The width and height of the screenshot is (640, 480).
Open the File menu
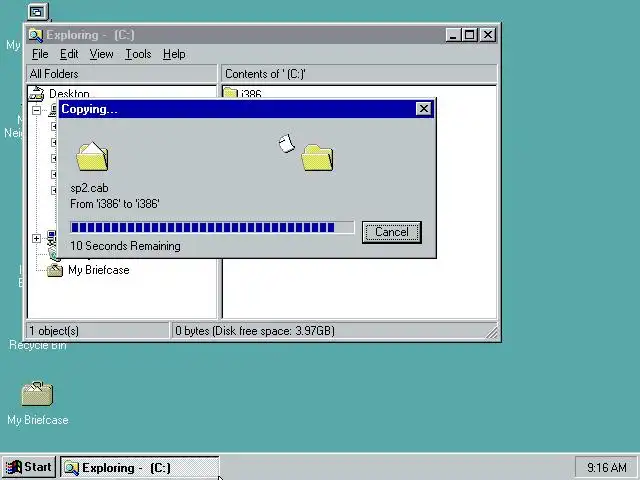[x=40, y=54]
